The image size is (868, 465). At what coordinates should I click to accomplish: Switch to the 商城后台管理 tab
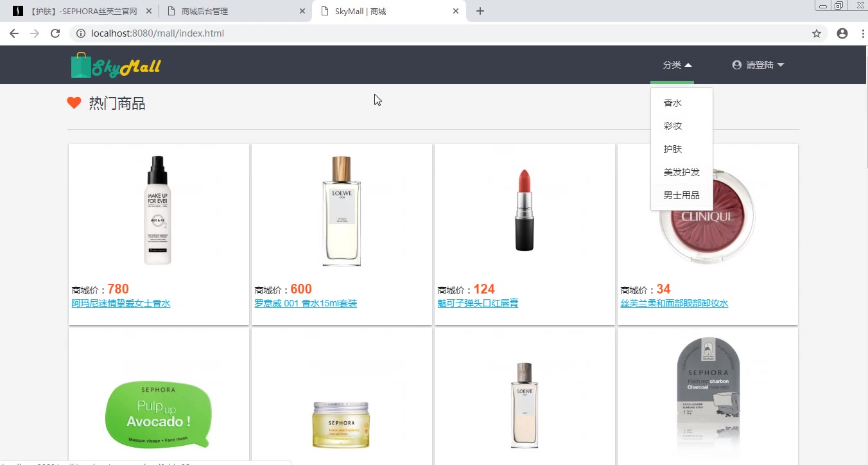(235, 12)
